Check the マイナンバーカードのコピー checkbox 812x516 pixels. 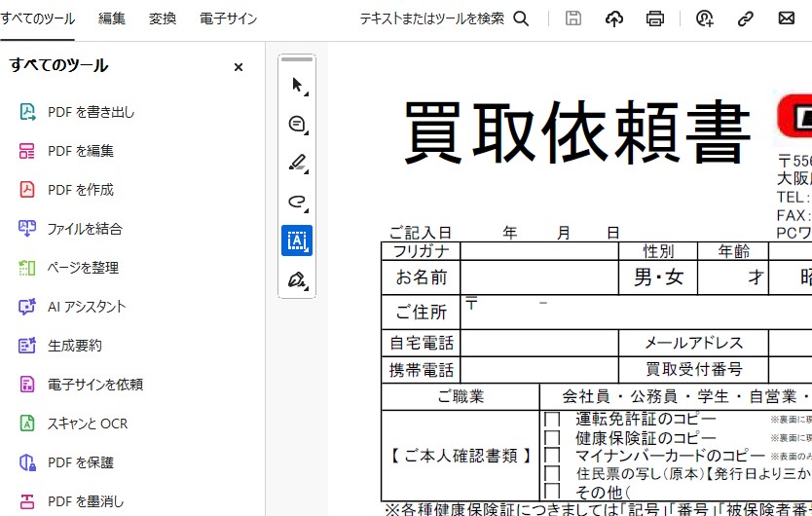click(x=552, y=456)
